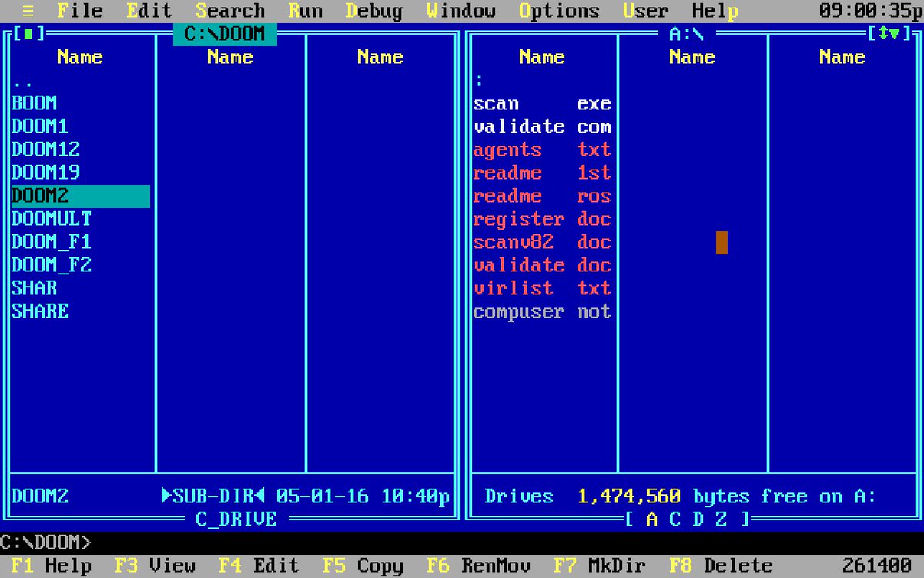Select the SHARE directory
The width and height of the screenshot is (924, 578).
(80, 311)
